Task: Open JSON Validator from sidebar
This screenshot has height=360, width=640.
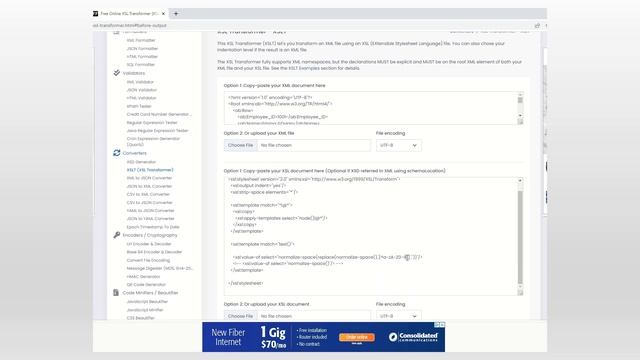Action: point(142,90)
